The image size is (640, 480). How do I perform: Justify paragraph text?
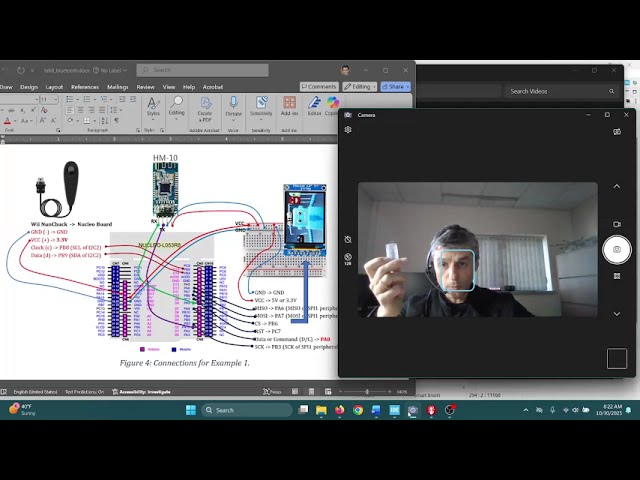pyautogui.click(x=102, y=110)
